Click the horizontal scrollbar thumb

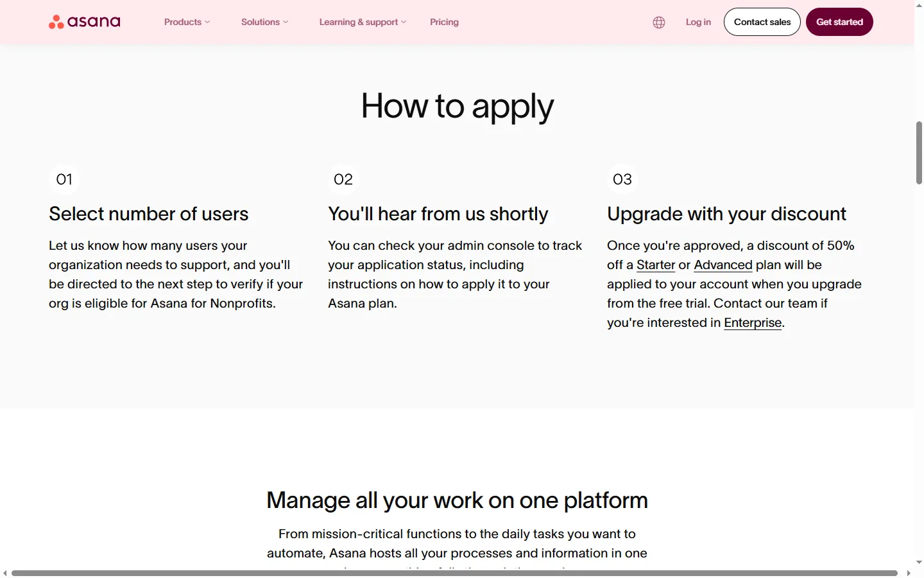pyautogui.click(x=454, y=573)
